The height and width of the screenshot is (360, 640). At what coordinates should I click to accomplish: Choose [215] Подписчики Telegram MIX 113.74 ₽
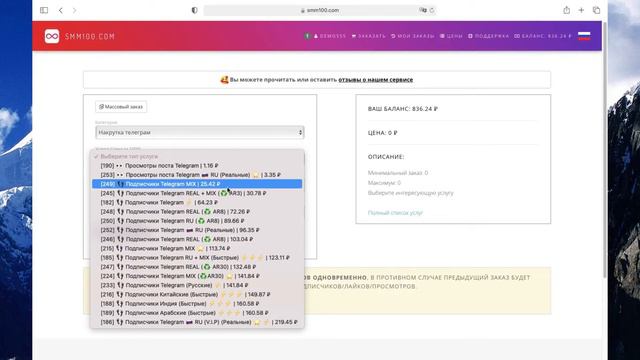(197, 248)
